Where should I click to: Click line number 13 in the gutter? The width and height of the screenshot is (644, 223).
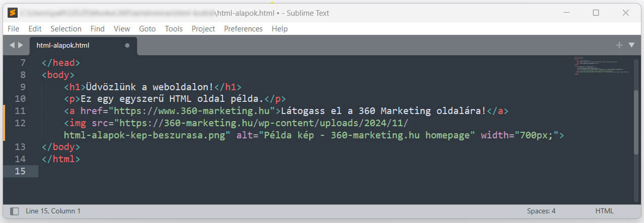pyautogui.click(x=20, y=147)
